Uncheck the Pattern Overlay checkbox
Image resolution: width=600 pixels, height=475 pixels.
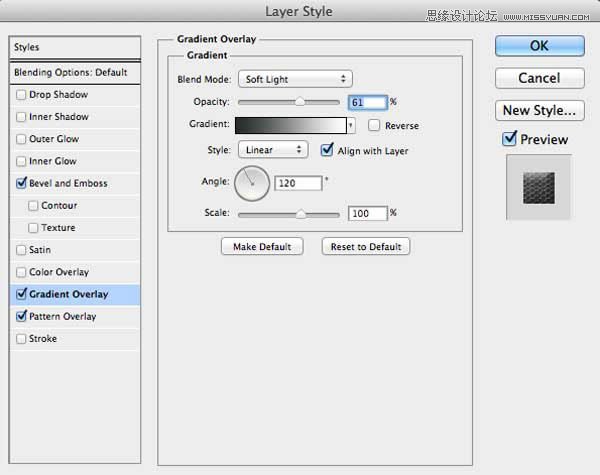pos(21,316)
